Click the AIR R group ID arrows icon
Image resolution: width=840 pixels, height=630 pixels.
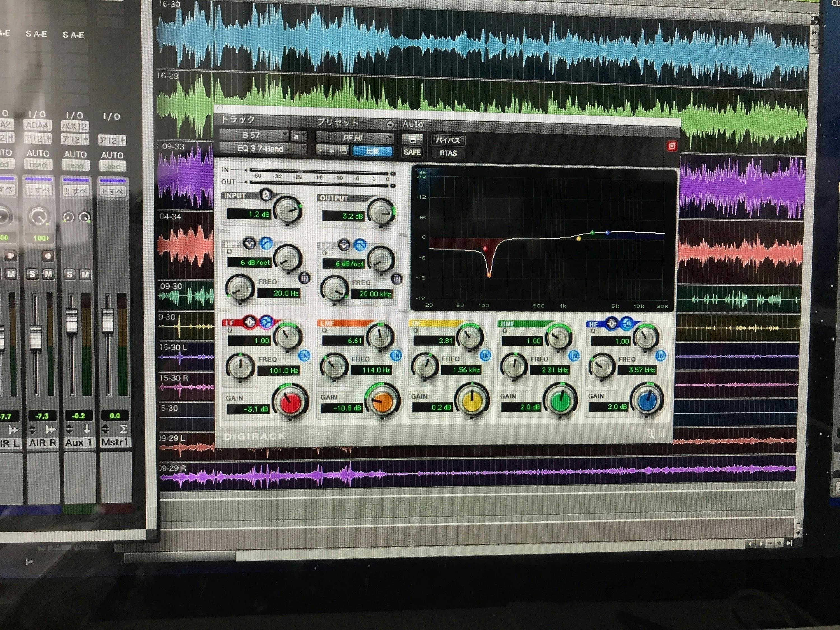point(32,430)
